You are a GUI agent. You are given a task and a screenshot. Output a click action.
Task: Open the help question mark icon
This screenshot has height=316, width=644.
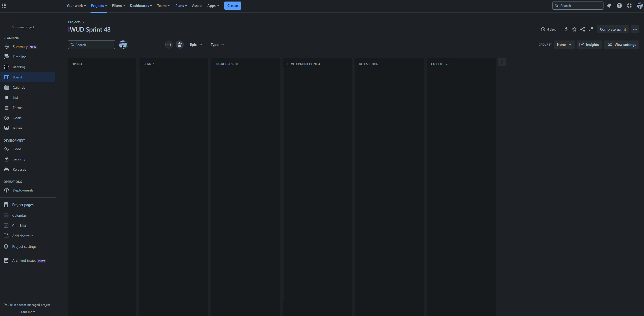click(x=619, y=6)
